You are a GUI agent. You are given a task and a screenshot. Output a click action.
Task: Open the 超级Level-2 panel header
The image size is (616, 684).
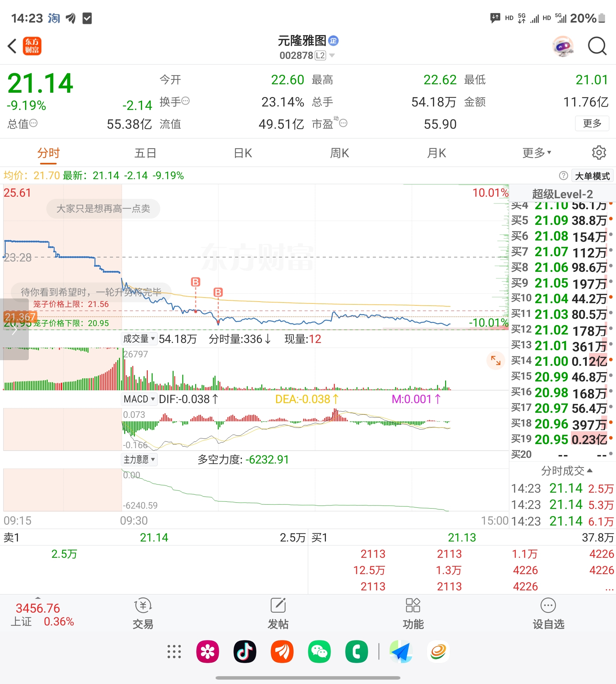click(x=562, y=194)
